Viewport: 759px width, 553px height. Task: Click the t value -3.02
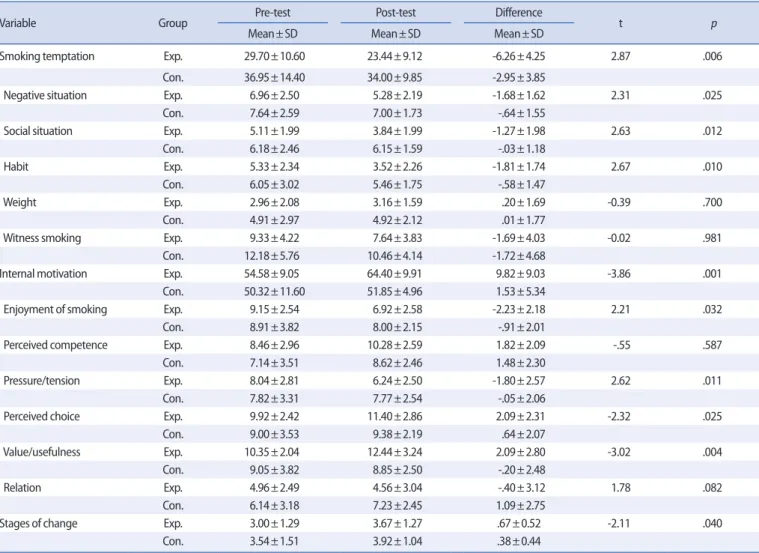pyautogui.click(x=619, y=452)
